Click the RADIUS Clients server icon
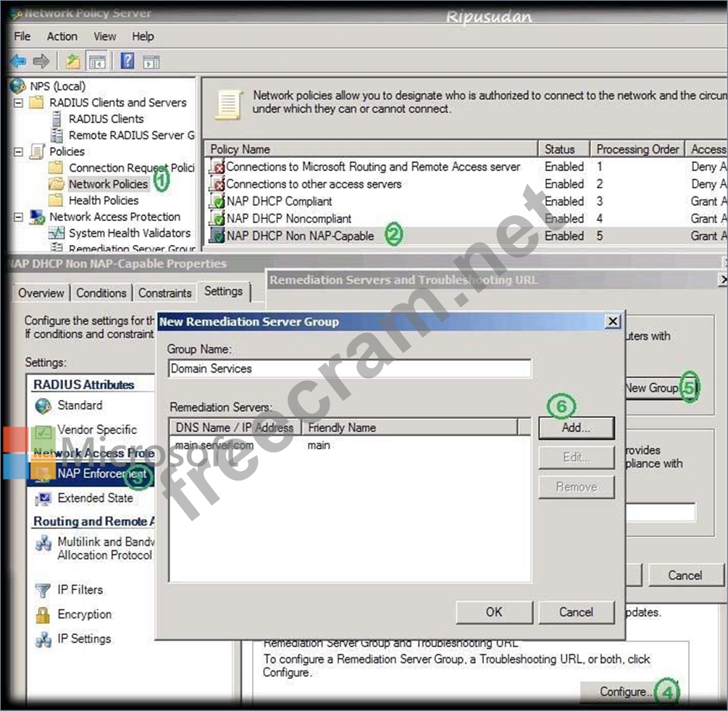The height and width of the screenshot is (711, 728). (57, 119)
